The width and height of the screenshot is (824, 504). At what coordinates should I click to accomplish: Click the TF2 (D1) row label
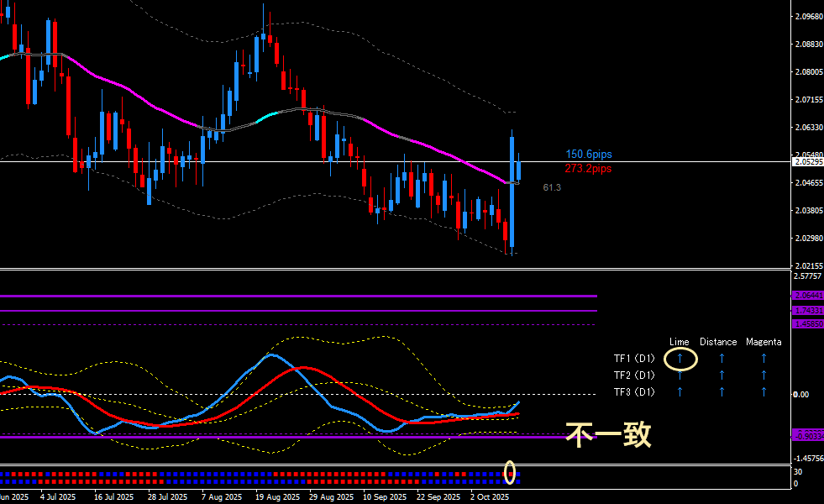click(x=633, y=375)
